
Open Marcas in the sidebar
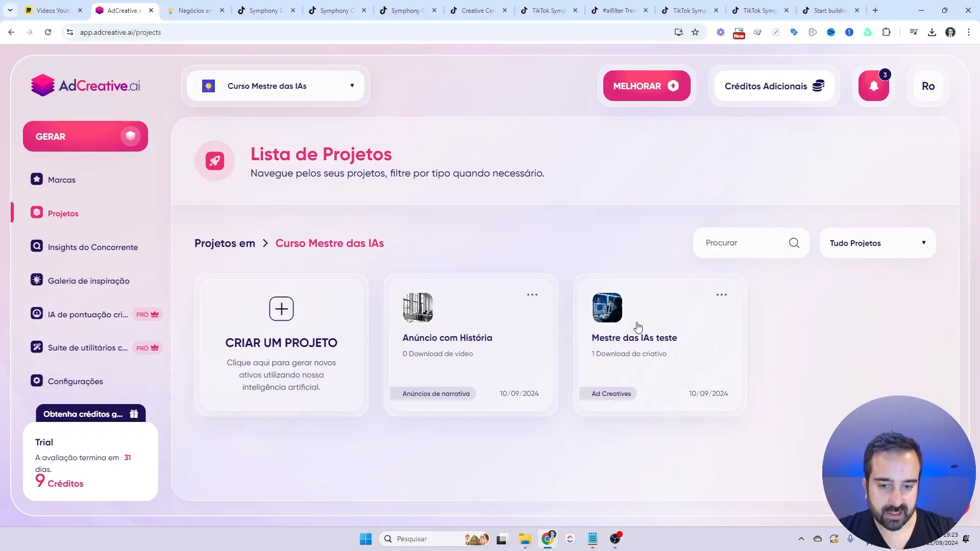[62, 180]
